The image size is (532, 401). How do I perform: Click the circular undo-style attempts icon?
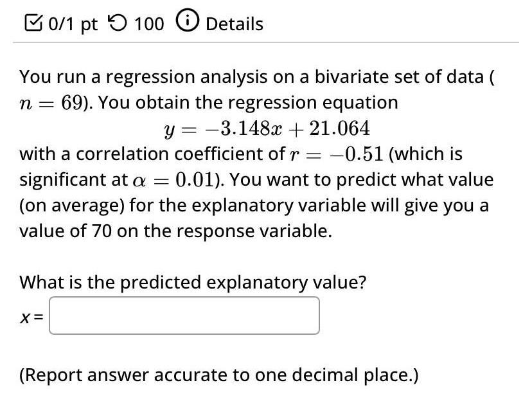(116, 22)
